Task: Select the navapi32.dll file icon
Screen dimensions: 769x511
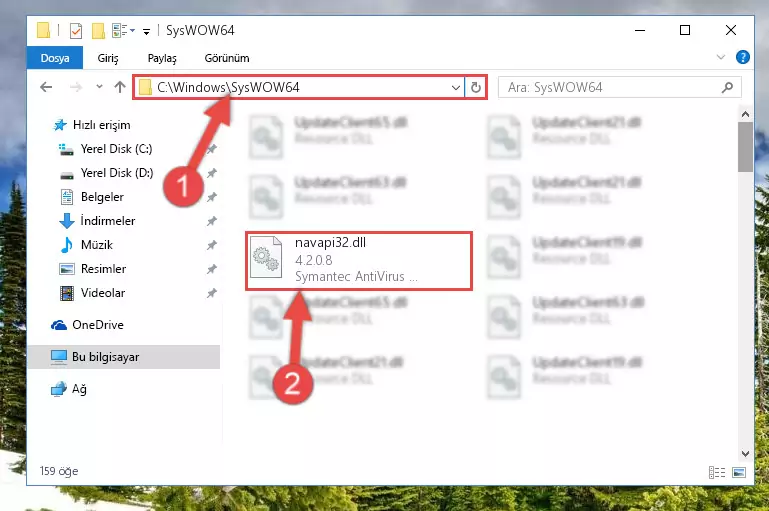Action: tap(266, 257)
